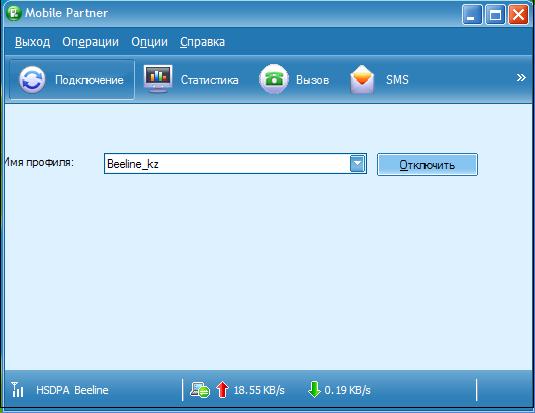This screenshot has width=535, height=413.
Task: Switch to the Подключение tab label
Action: 89,80
